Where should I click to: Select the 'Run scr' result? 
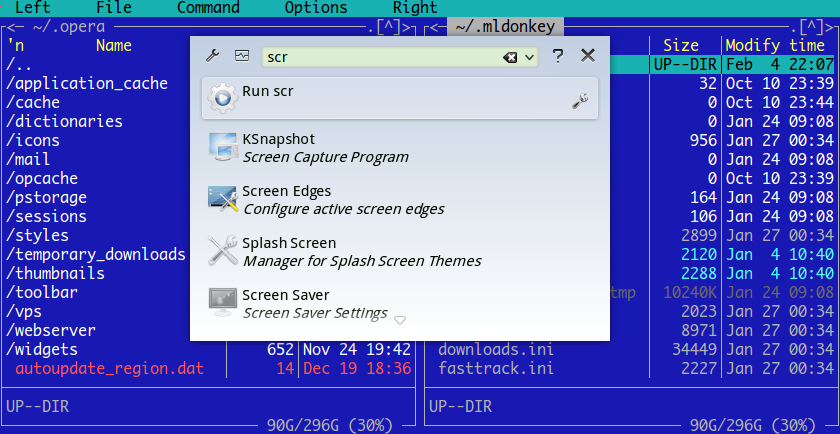(x=400, y=98)
